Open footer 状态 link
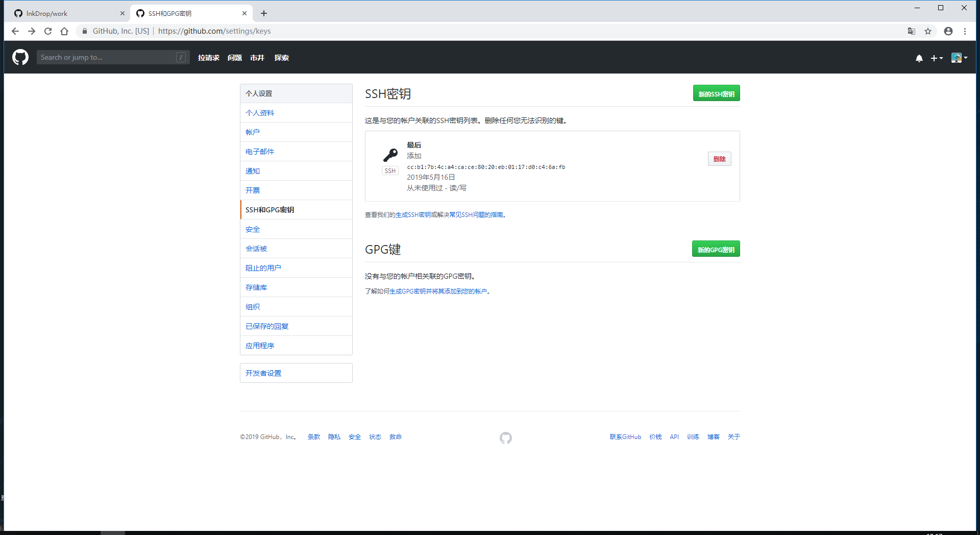Viewport: 980px width, 535px height. click(375, 437)
